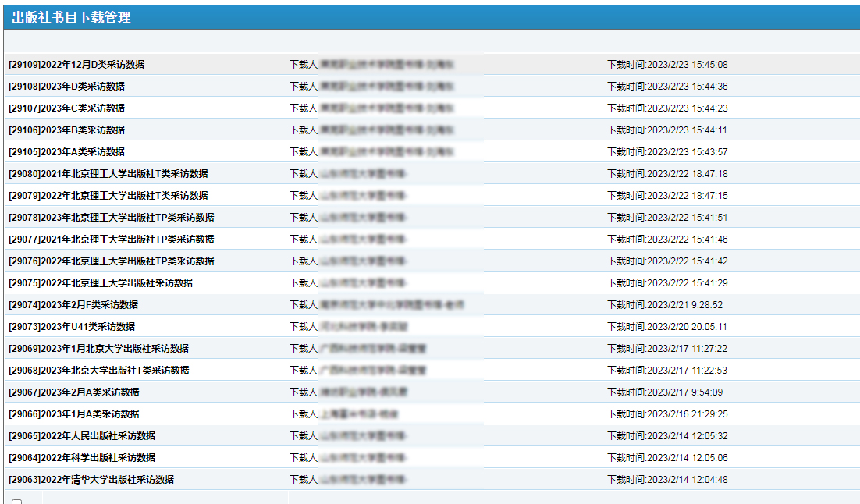This screenshot has width=860, height=504.
Task: Click download time 2023/2/16 21:29:25
Action: [667, 414]
